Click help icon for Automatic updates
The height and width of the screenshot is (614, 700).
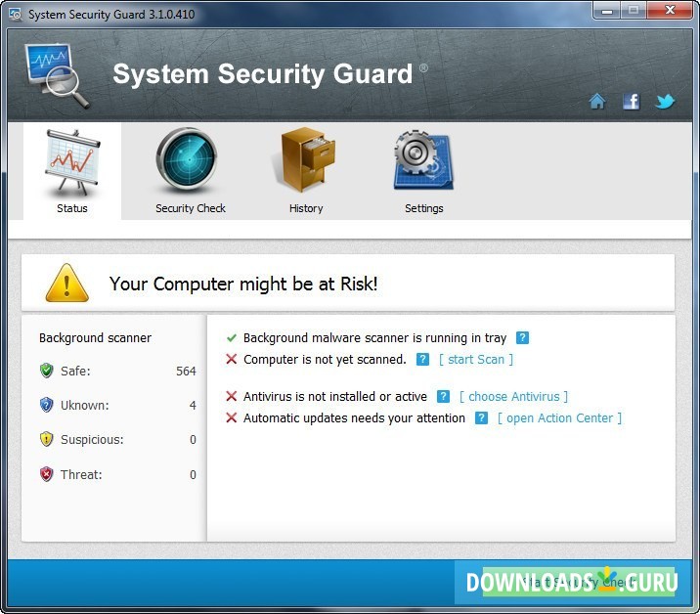point(481,417)
